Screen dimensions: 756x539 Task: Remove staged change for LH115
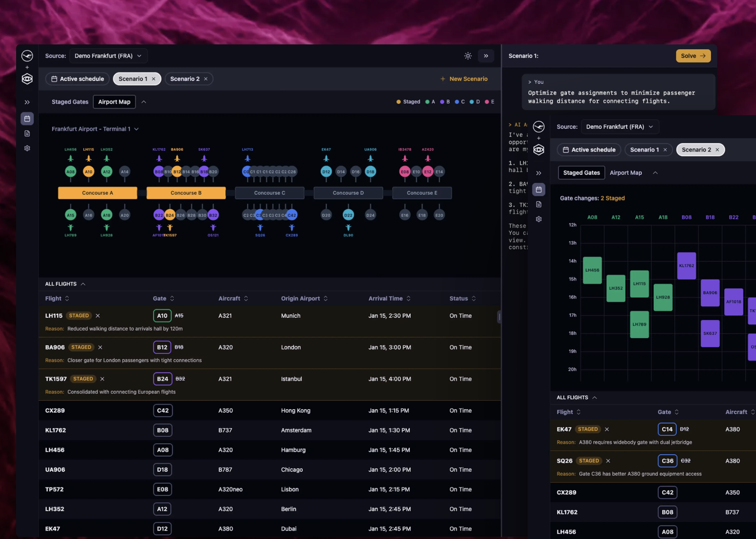pyautogui.click(x=98, y=316)
